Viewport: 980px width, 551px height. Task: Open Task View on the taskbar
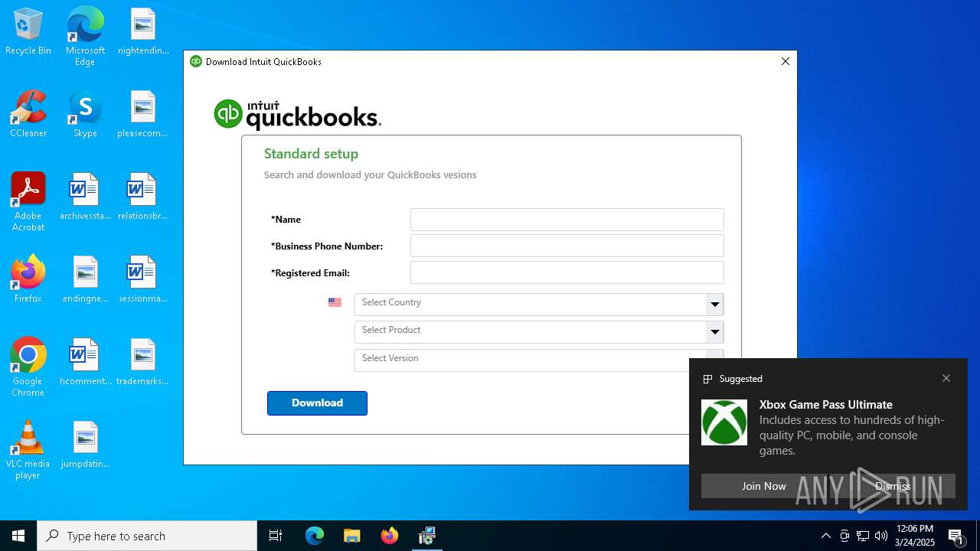[x=276, y=536]
